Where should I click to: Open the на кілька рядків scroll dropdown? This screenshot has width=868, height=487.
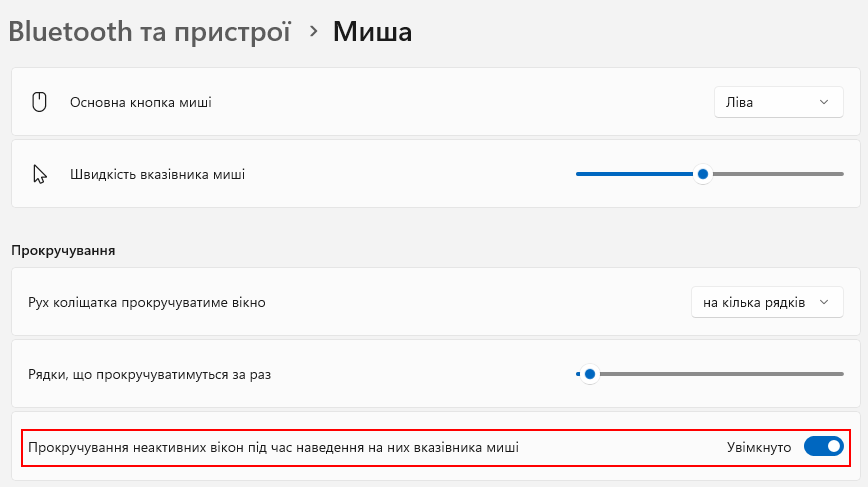767,302
